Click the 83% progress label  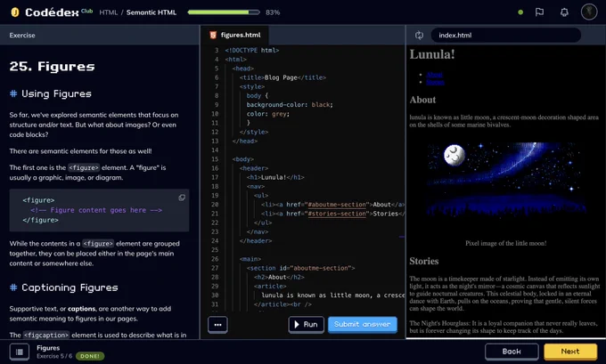[273, 12]
